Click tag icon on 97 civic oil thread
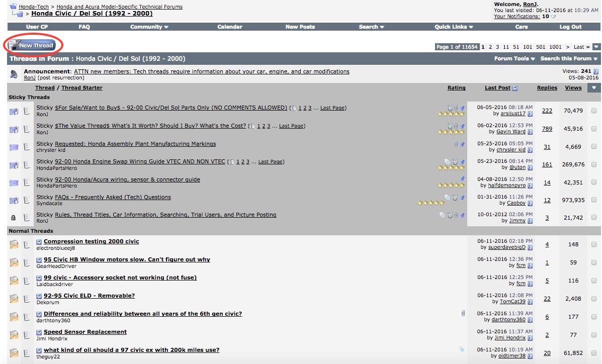Screen dimensions: 602x364 462,349
